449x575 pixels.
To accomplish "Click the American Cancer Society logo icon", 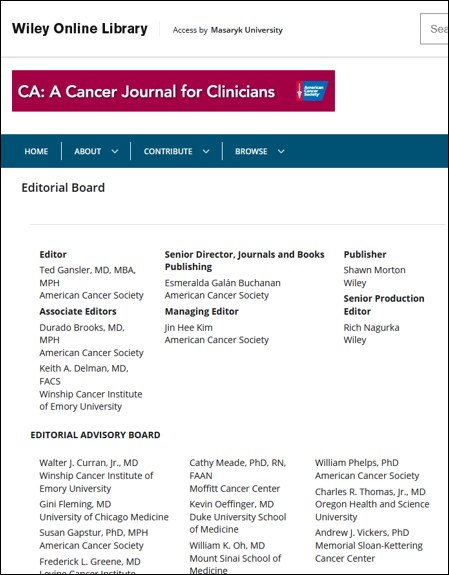I will tap(312, 91).
